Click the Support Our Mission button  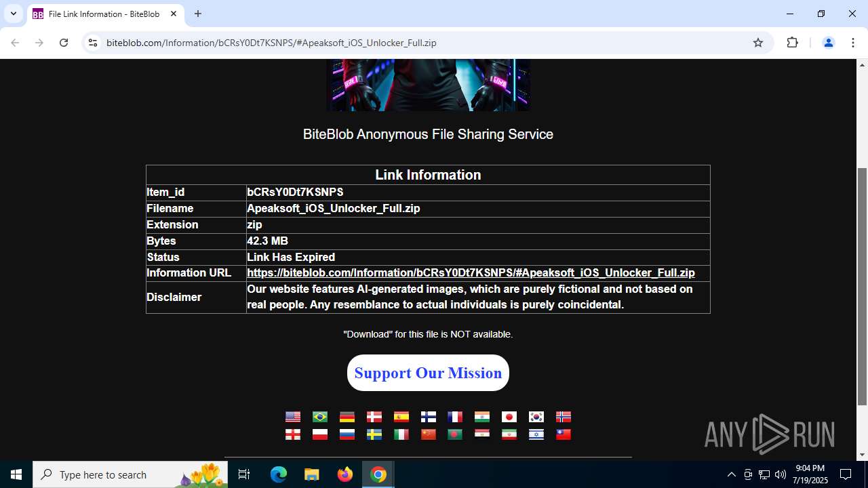point(428,373)
